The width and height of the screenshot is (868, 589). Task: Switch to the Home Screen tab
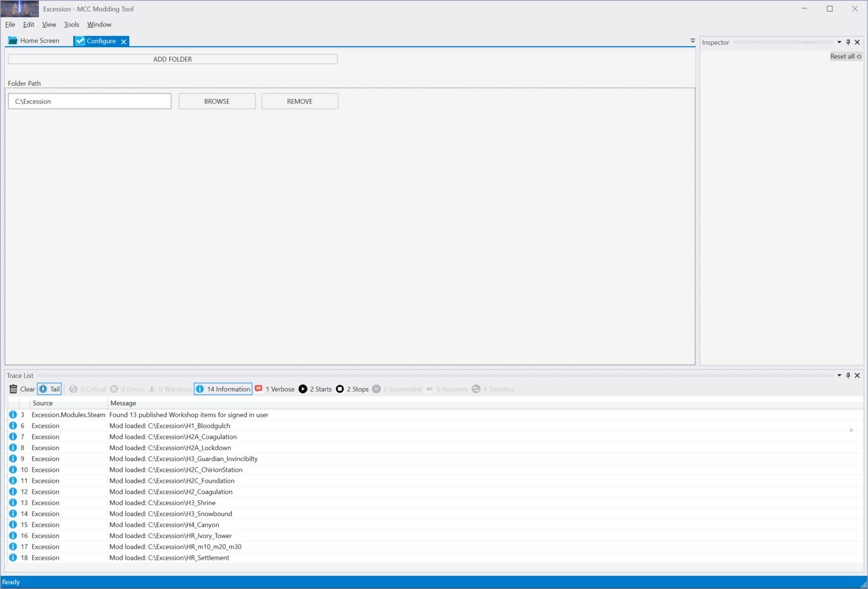(x=34, y=41)
